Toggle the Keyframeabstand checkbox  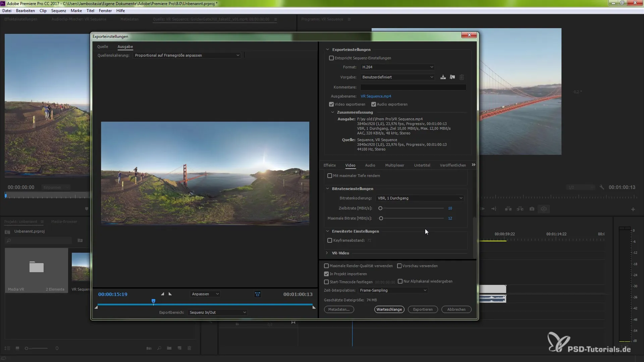click(x=330, y=240)
